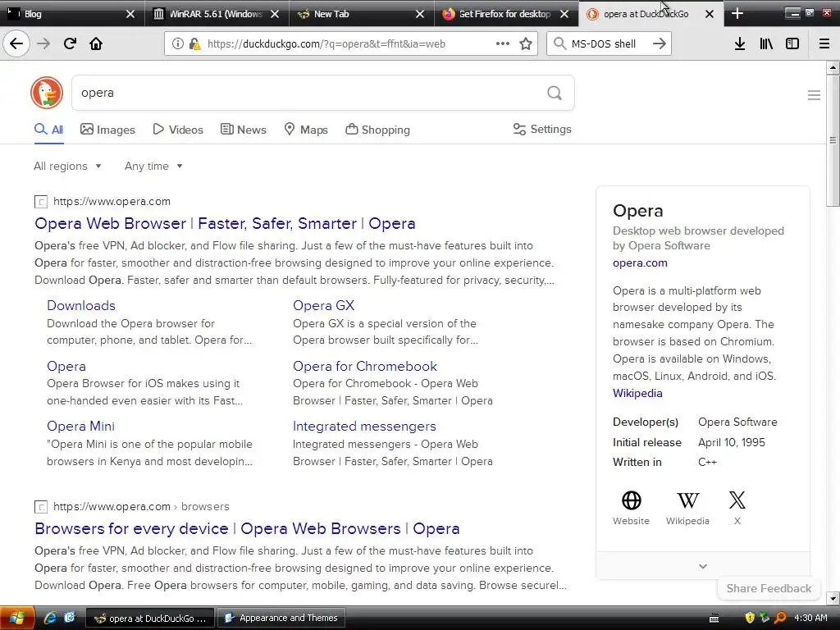Viewport: 840px width, 630px height.
Task: Switch to the Get Firefox for desktop tab
Action: pyautogui.click(x=505, y=14)
